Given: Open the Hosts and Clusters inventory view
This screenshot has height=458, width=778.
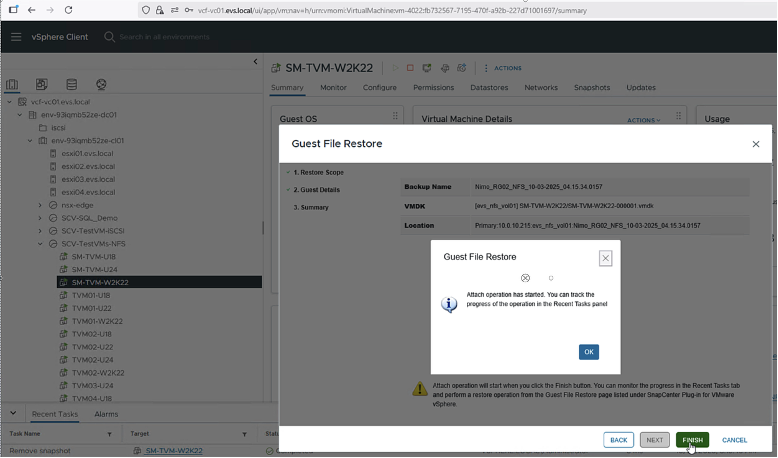Looking at the screenshot, I should pyautogui.click(x=12, y=84).
